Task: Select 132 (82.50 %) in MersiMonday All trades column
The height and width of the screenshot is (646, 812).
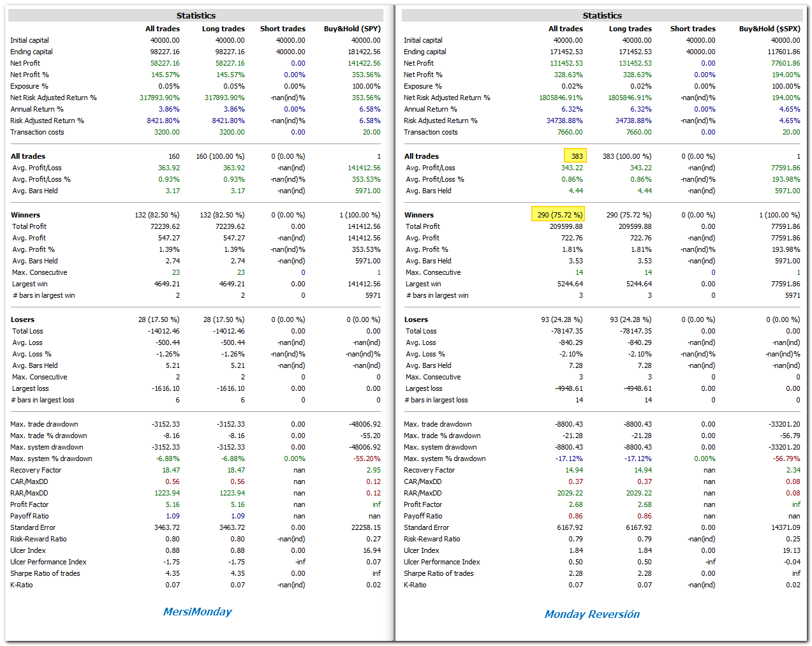Action: tap(157, 215)
